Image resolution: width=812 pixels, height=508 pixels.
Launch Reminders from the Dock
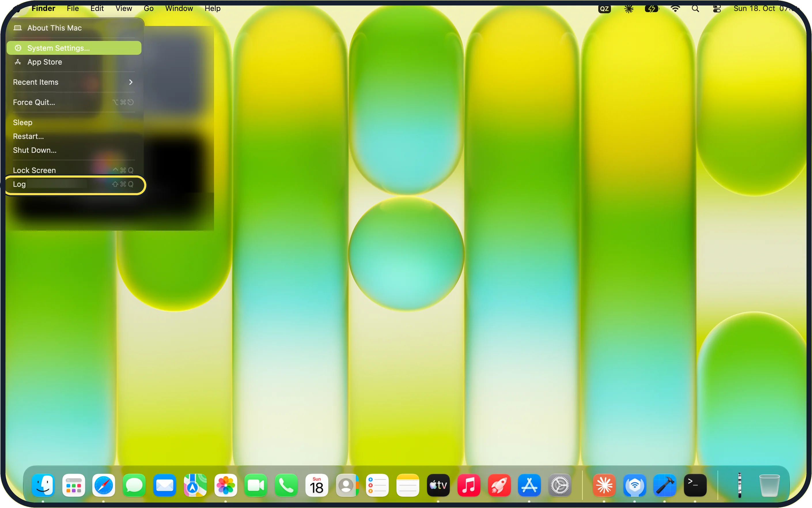coord(377,485)
